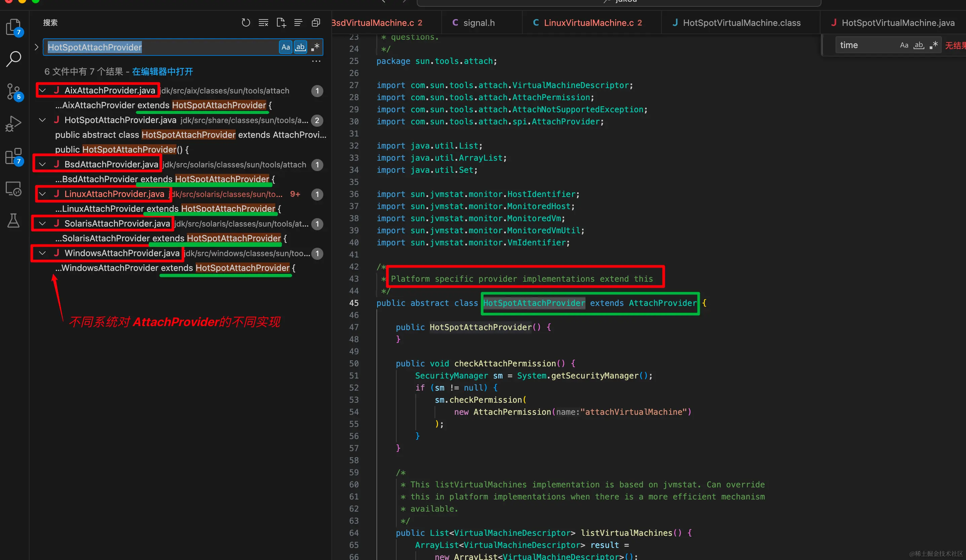Collapse AixAttachProvider.java search result
The height and width of the screenshot is (560, 966).
43,90
